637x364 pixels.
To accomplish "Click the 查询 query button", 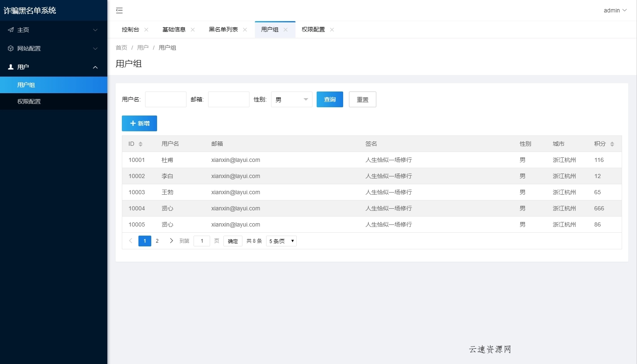I will pos(329,99).
